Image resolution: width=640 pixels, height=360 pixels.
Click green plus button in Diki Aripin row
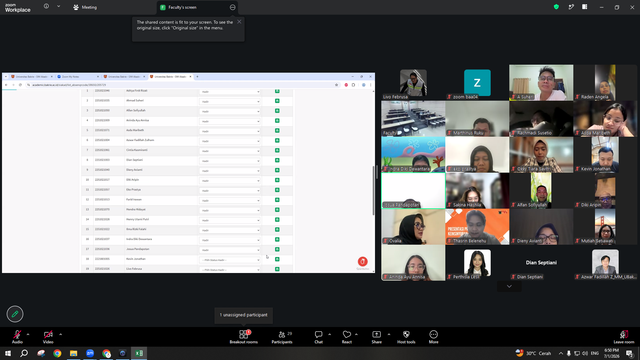[x=277, y=180]
